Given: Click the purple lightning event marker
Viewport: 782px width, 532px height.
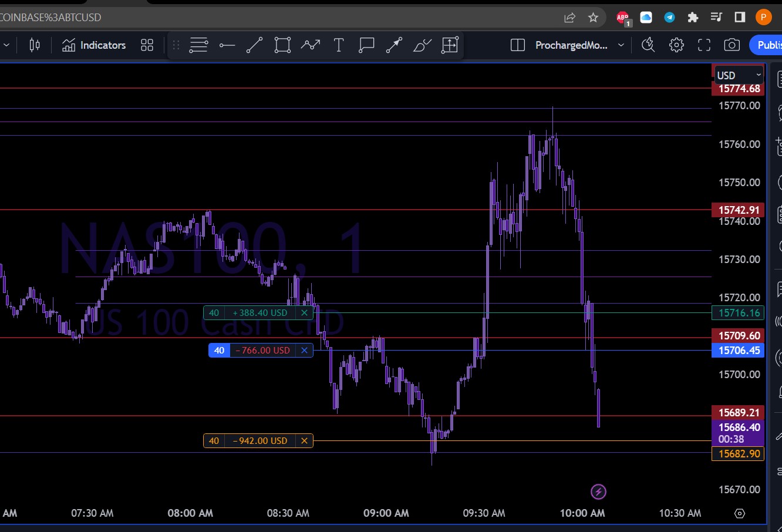Looking at the screenshot, I should click(x=598, y=491).
